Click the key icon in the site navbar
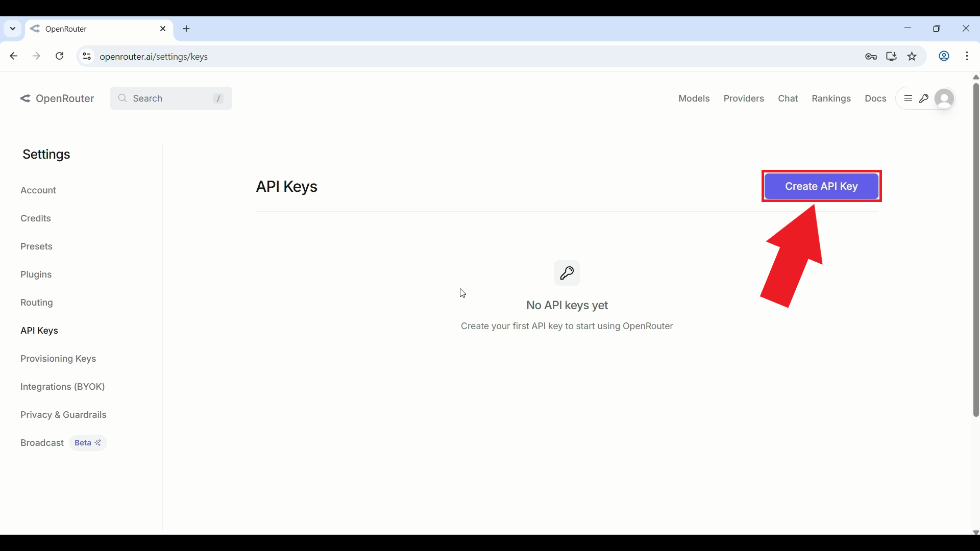Viewport: 980px width, 551px height. pos(925,98)
